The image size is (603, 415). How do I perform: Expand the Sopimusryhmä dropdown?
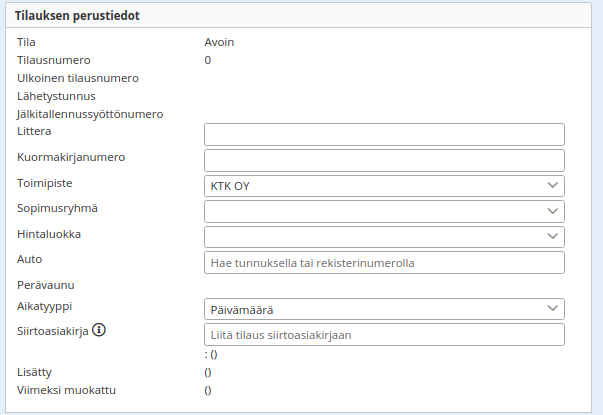(x=384, y=211)
